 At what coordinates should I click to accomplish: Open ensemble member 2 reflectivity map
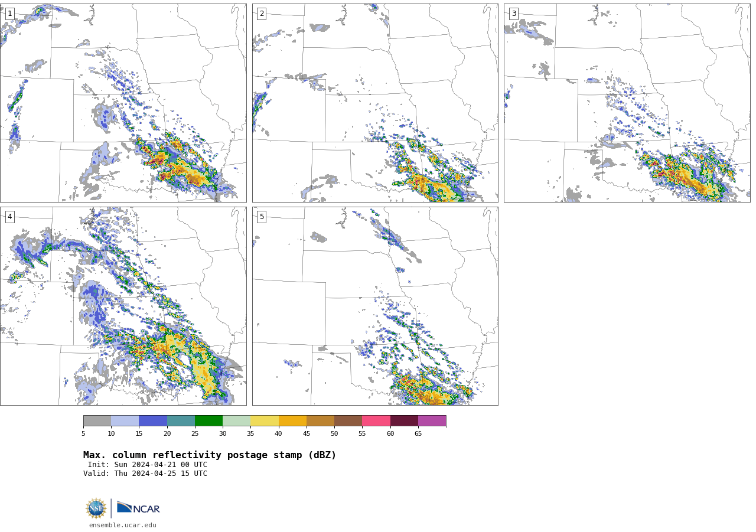375,103
